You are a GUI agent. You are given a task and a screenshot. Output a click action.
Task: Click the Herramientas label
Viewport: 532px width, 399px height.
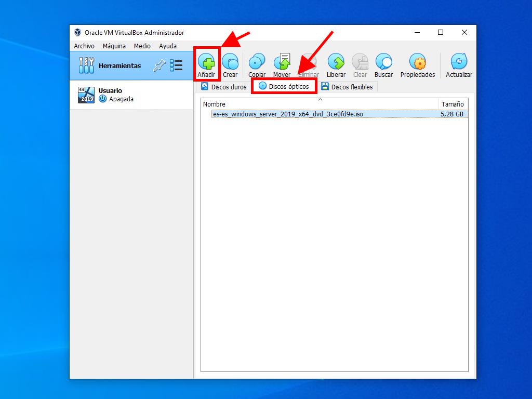[x=120, y=65]
